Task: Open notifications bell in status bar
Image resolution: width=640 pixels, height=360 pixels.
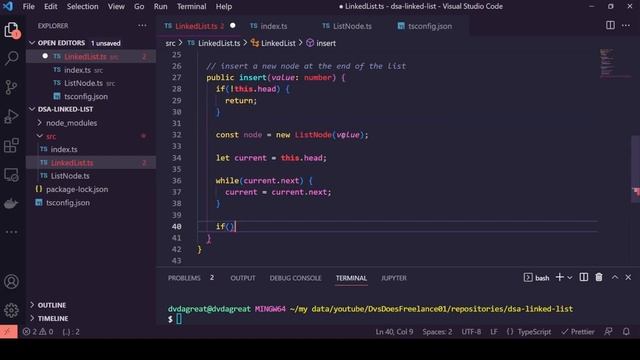Action: coord(626,332)
